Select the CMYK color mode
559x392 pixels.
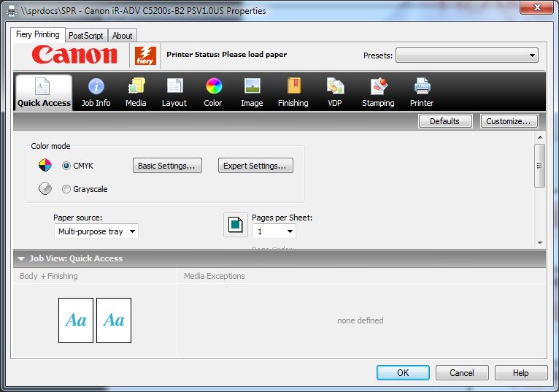pyautogui.click(x=66, y=166)
